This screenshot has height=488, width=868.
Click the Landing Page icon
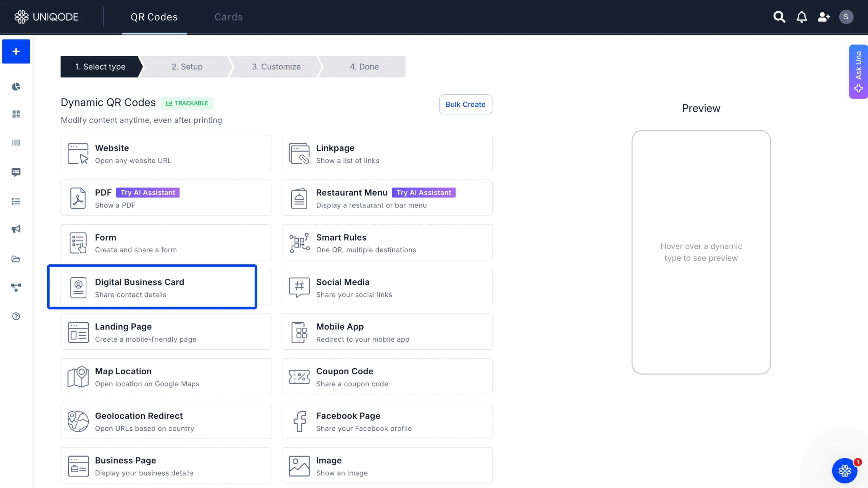coord(78,332)
